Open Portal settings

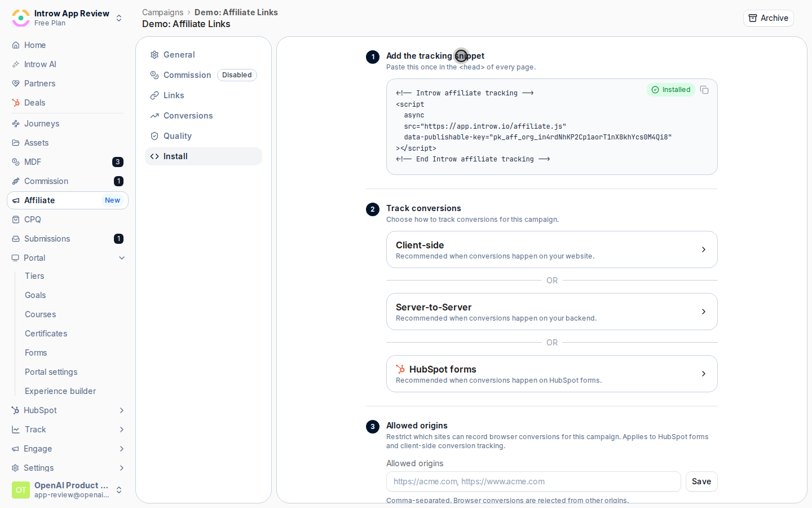click(51, 372)
